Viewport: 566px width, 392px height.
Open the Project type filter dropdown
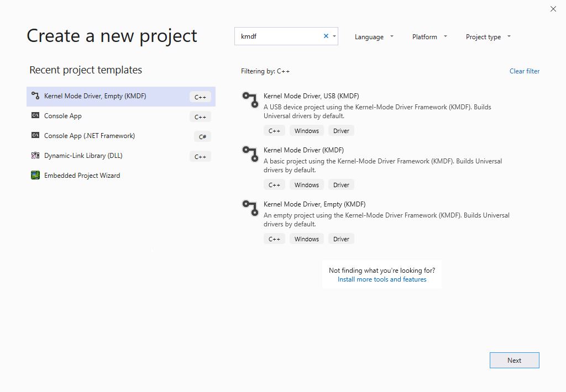[x=488, y=37]
